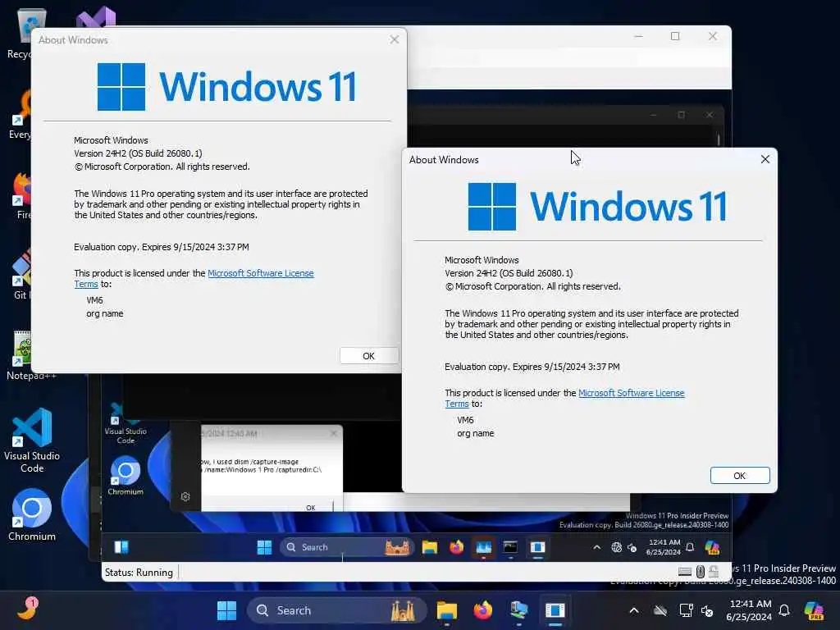The width and height of the screenshot is (840, 630).
Task: Select Visual Studio Code on the VM desktop
Action: [x=126, y=424]
